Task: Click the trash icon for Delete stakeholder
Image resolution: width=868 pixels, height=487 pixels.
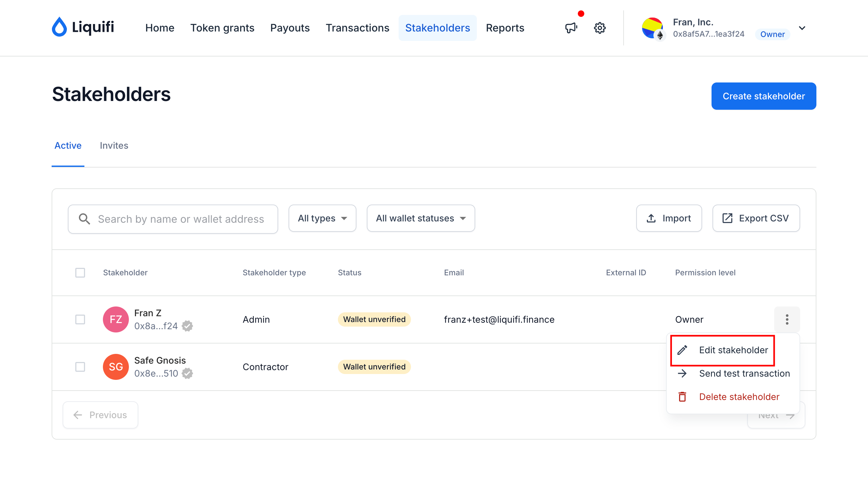Action: coord(682,397)
